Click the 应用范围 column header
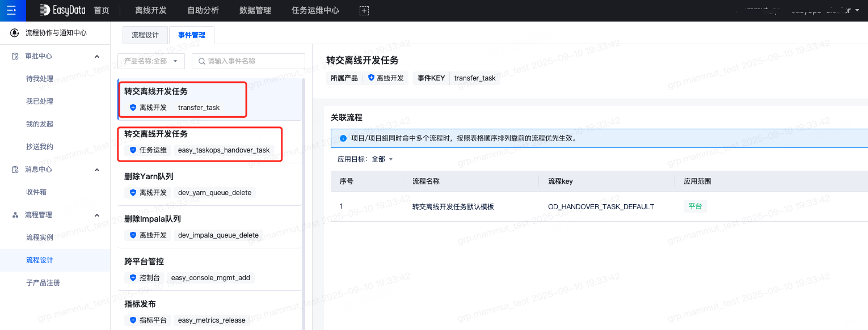This screenshot has height=330, width=868. (697, 181)
